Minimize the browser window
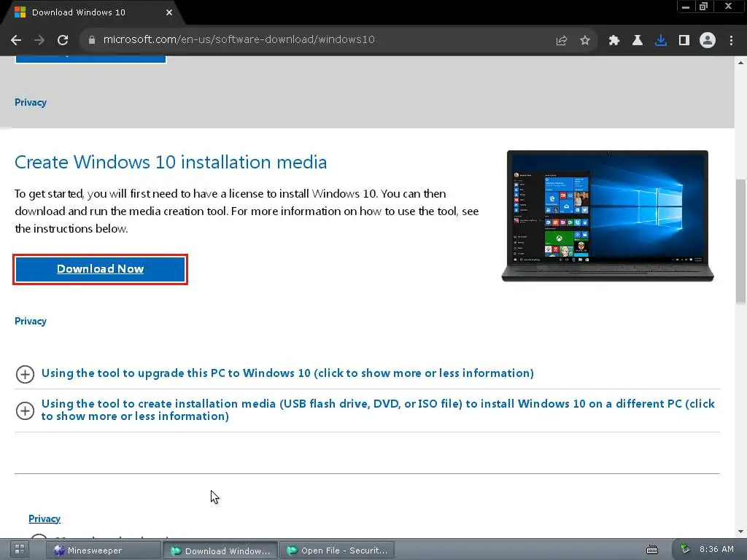 (x=686, y=7)
